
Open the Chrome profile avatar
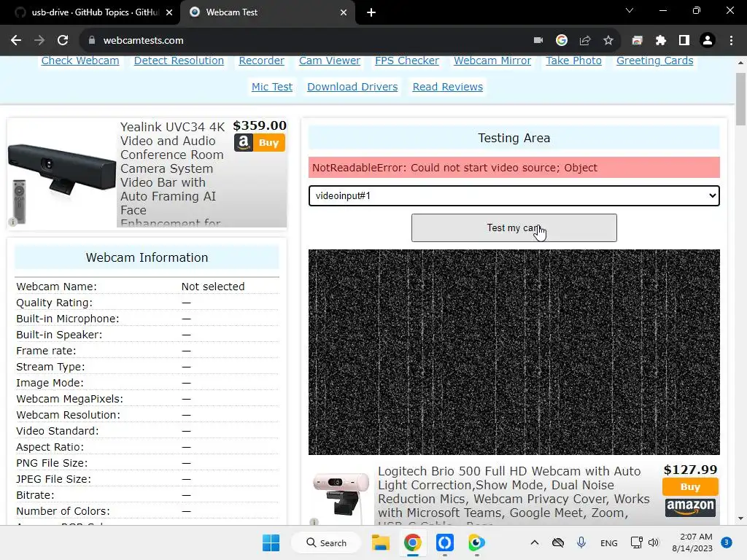click(x=708, y=41)
